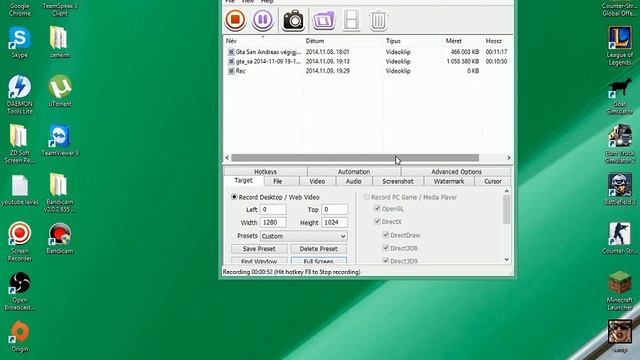
Task: Click the film strip video icon in the toolbar
Action: coord(351,20)
